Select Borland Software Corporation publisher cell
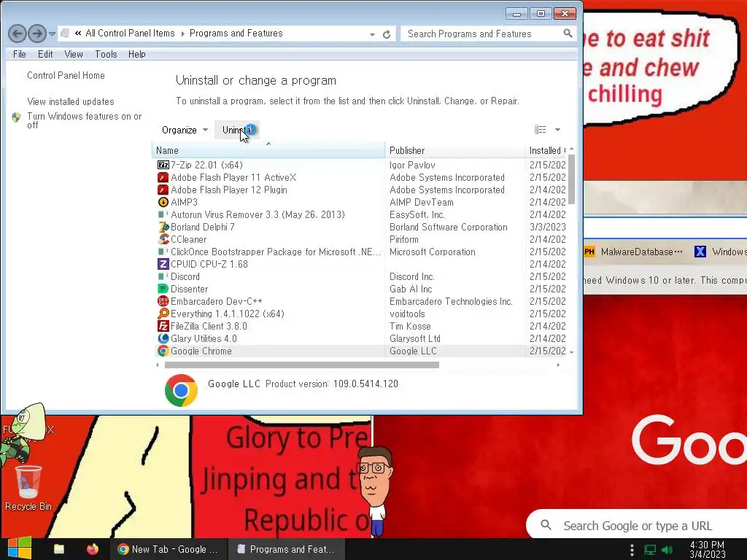The width and height of the screenshot is (747, 560). click(x=449, y=227)
